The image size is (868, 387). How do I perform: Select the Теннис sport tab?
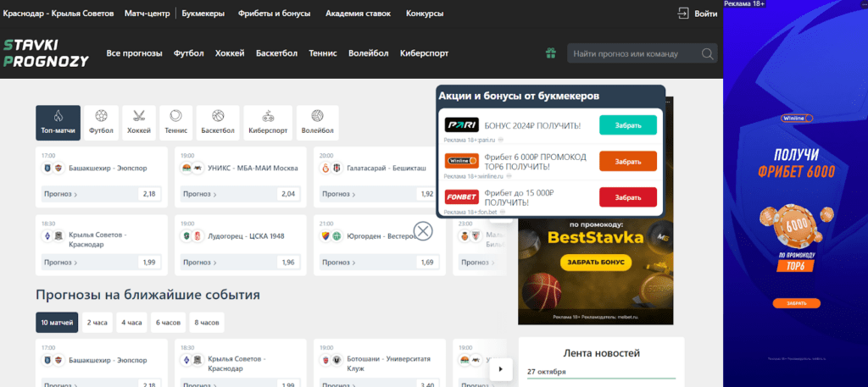(175, 123)
